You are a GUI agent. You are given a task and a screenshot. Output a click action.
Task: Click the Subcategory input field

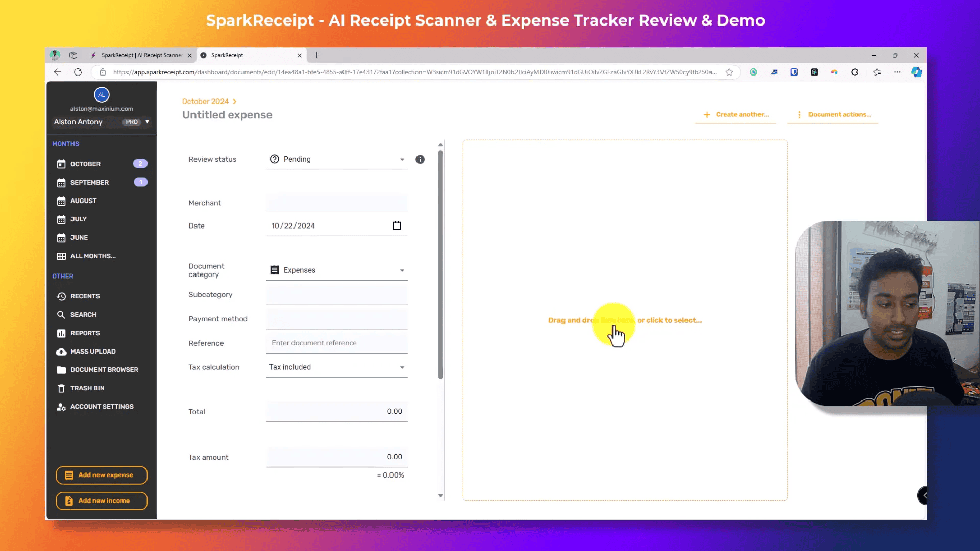click(337, 295)
